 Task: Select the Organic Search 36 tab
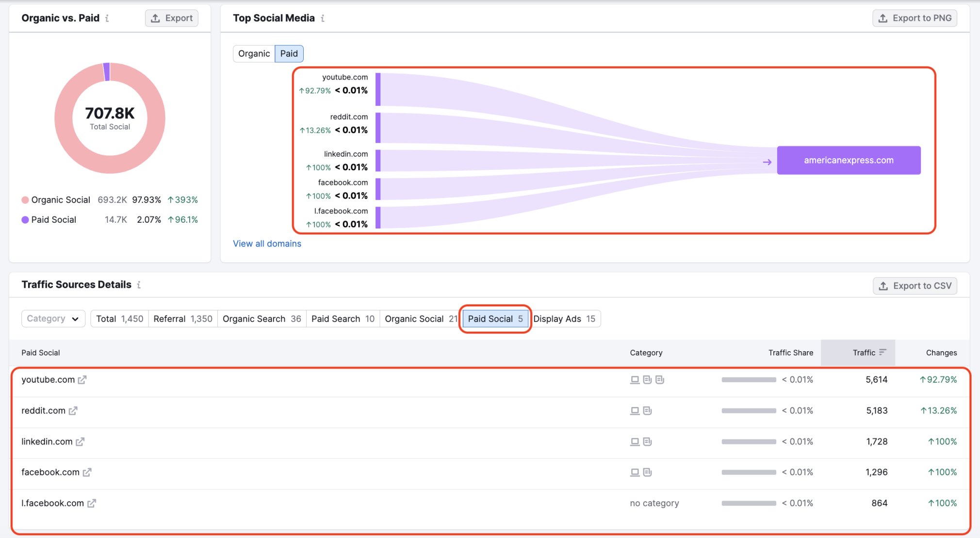(x=262, y=319)
